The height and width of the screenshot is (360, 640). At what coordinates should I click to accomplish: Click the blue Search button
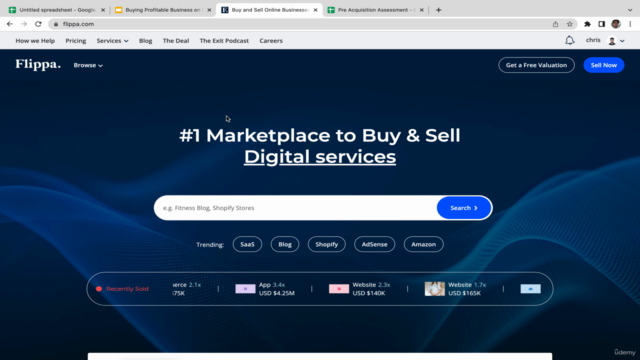click(x=464, y=208)
